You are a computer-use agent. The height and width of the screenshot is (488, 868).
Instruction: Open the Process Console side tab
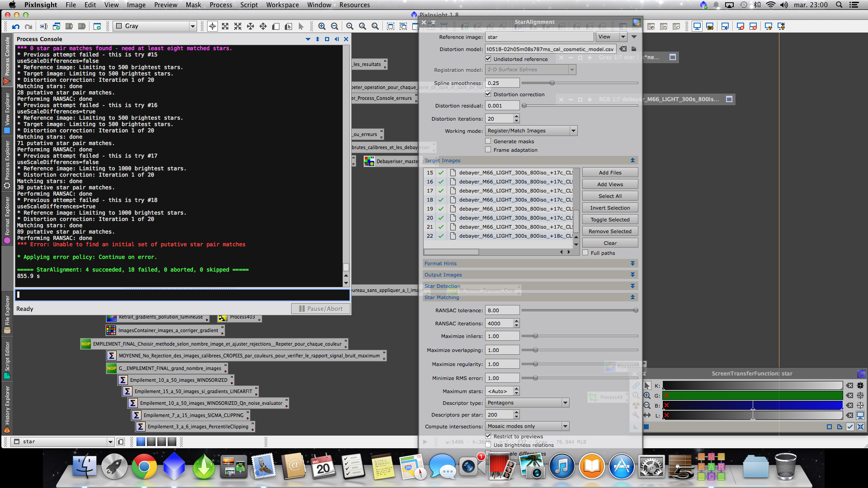click(x=7, y=60)
